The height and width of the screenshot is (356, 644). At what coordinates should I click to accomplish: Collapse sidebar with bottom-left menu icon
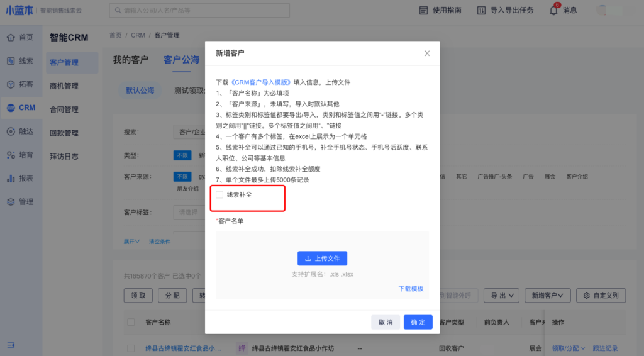(11, 345)
